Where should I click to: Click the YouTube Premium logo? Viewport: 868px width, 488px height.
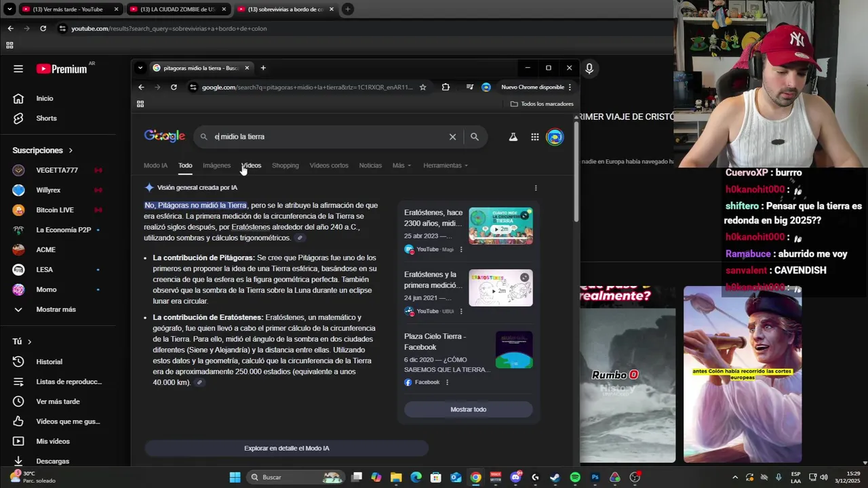[62, 68]
